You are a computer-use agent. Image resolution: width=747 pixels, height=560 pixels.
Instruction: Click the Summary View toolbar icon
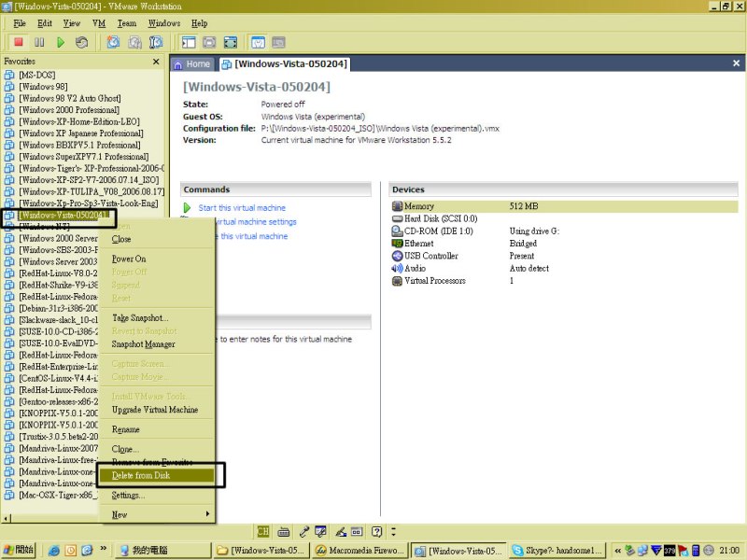(258, 42)
